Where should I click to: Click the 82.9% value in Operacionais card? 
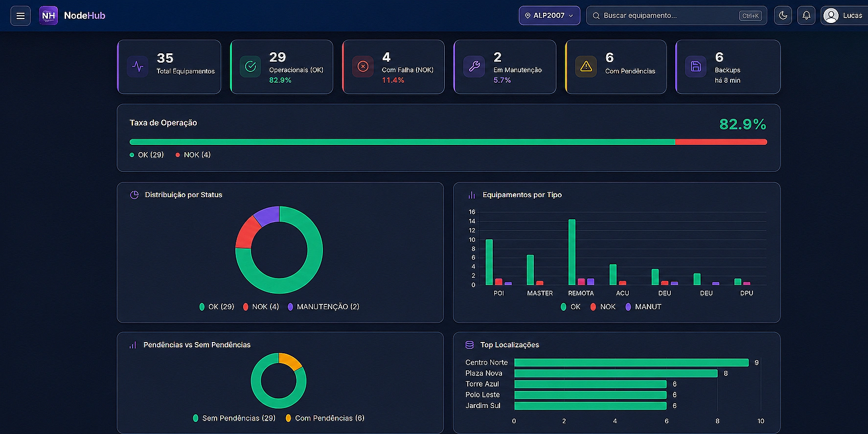pos(280,80)
